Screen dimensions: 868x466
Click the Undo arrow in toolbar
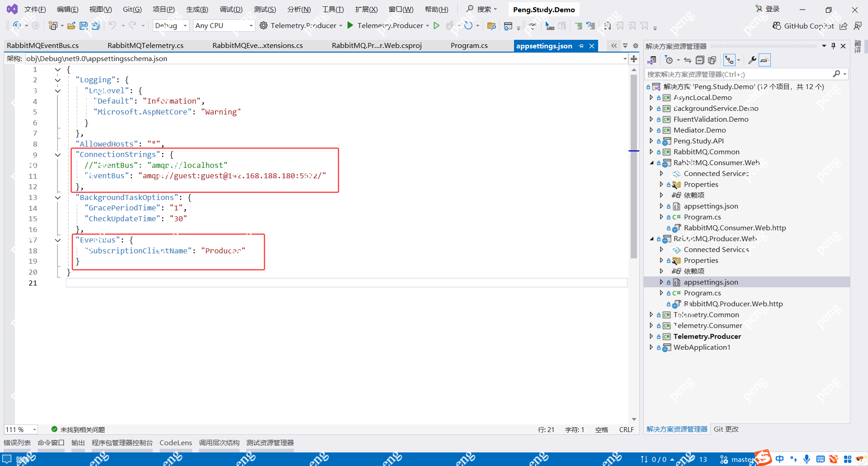pos(113,26)
